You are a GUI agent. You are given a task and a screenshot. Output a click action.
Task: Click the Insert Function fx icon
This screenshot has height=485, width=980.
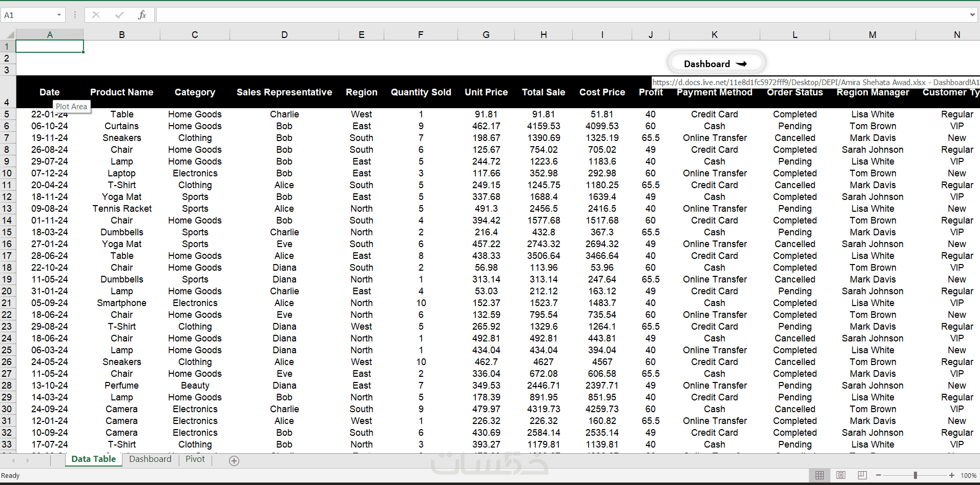[x=142, y=15]
